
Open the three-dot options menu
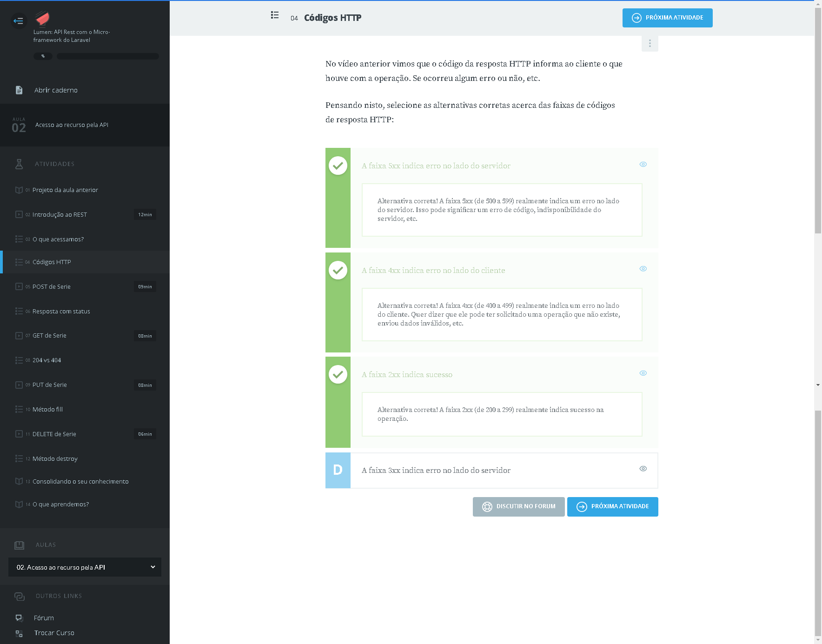(x=650, y=43)
